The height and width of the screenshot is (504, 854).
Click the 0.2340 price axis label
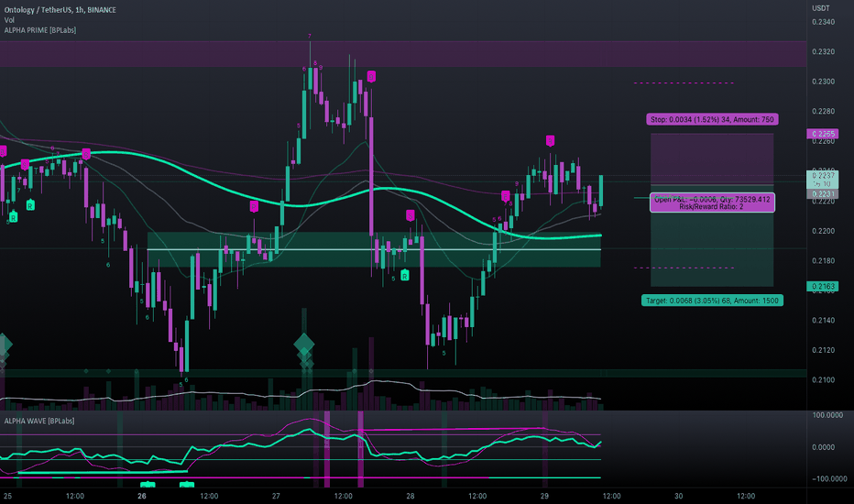tap(823, 22)
